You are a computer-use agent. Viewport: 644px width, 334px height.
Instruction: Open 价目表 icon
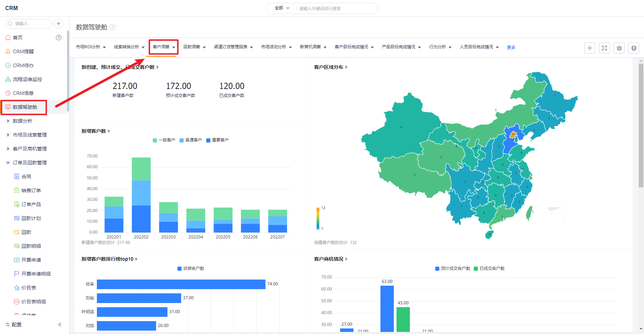click(x=17, y=288)
